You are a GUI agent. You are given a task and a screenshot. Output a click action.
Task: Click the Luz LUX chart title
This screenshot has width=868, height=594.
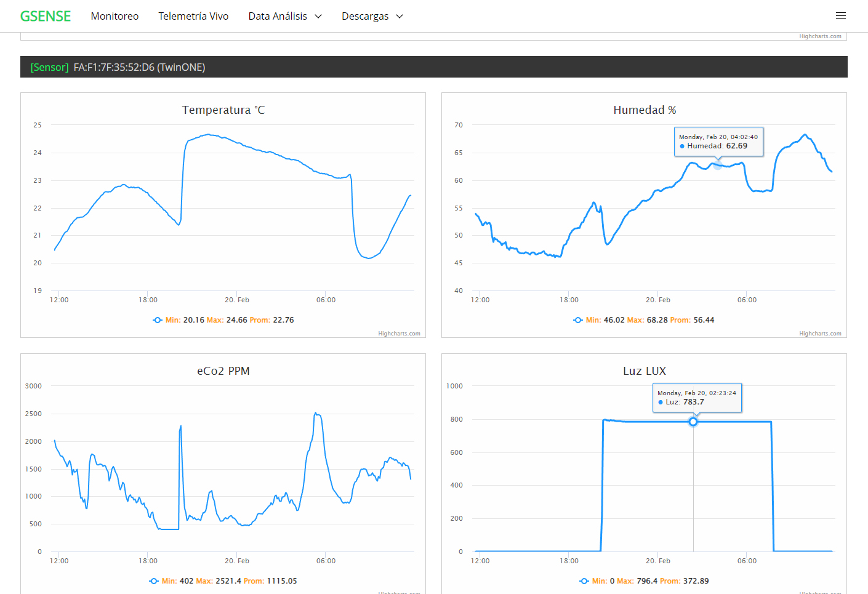(644, 371)
